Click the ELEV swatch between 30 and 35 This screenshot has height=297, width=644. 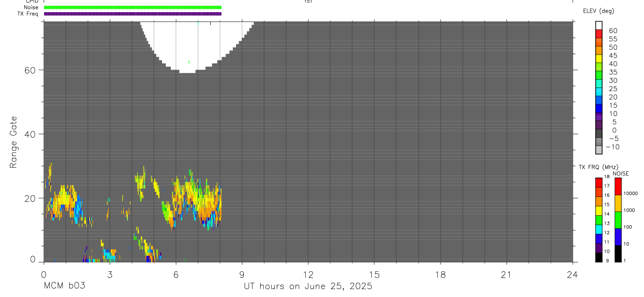tap(599, 75)
